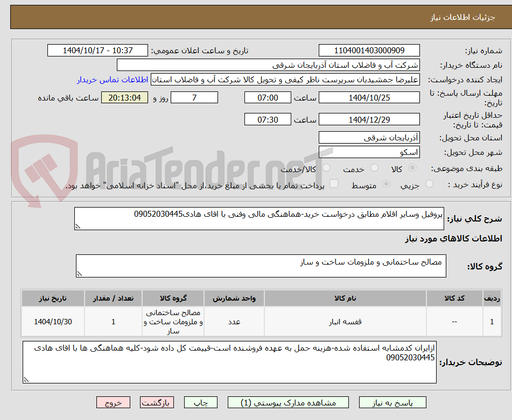Click the شماره نیاز number field
The image size is (512, 420).
[x=369, y=51]
